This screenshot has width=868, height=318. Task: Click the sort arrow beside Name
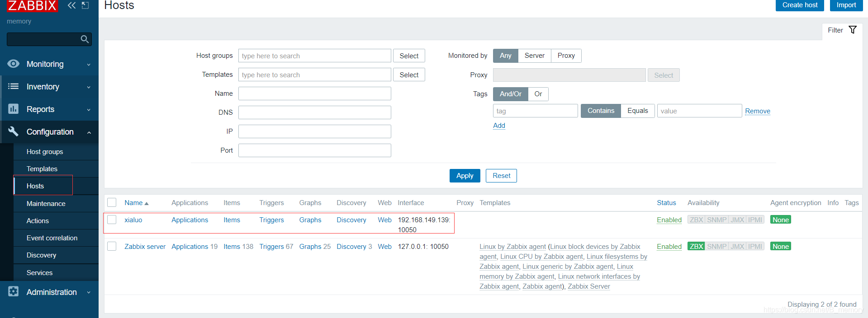[147, 203]
